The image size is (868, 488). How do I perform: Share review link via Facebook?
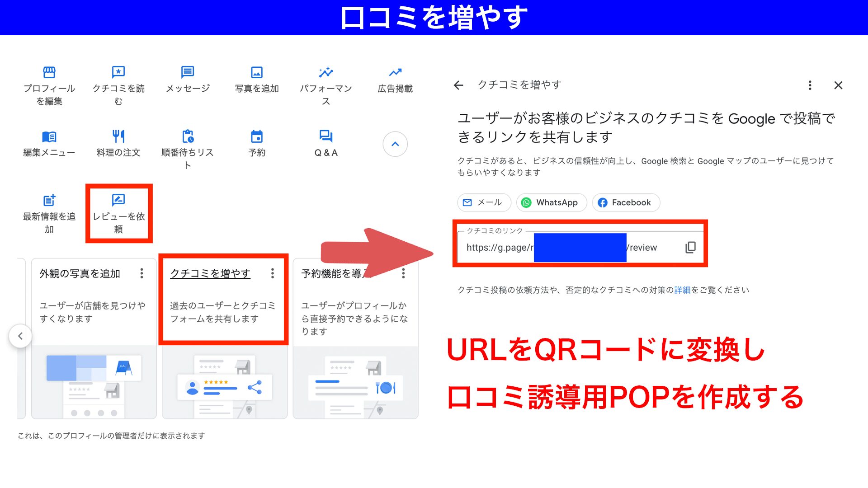click(626, 202)
